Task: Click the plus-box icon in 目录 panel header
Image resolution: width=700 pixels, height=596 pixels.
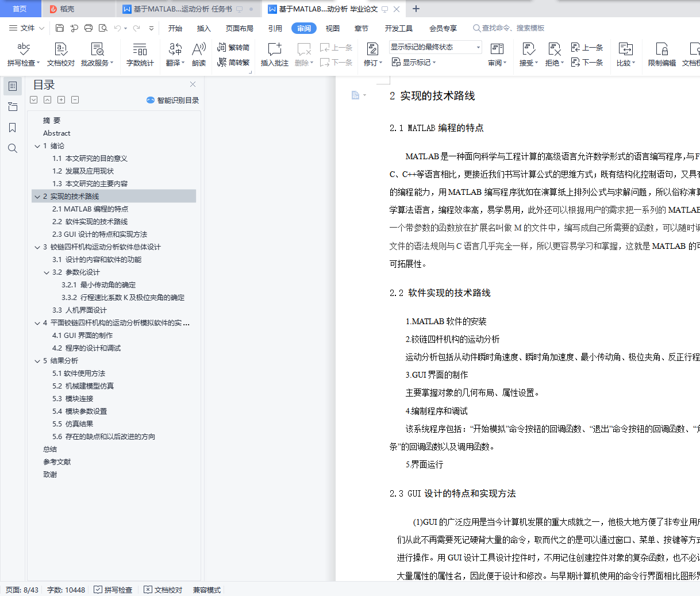Action: click(61, 100)
